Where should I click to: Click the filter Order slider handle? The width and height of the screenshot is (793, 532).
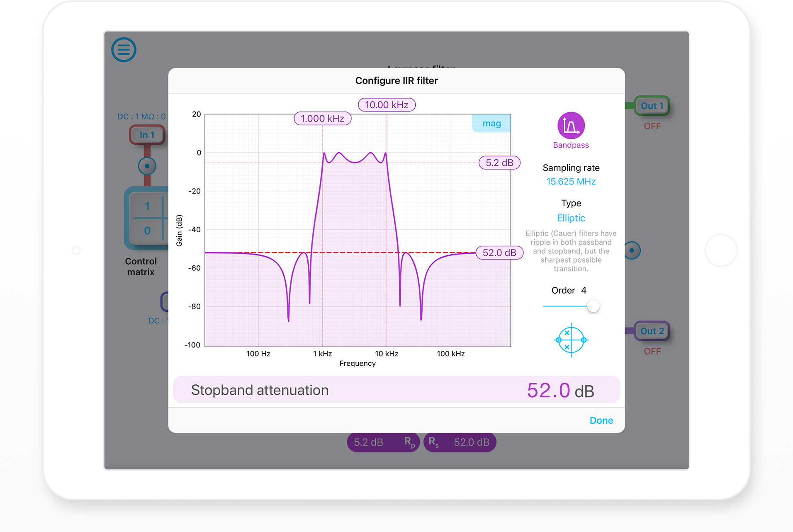(593, 306)
